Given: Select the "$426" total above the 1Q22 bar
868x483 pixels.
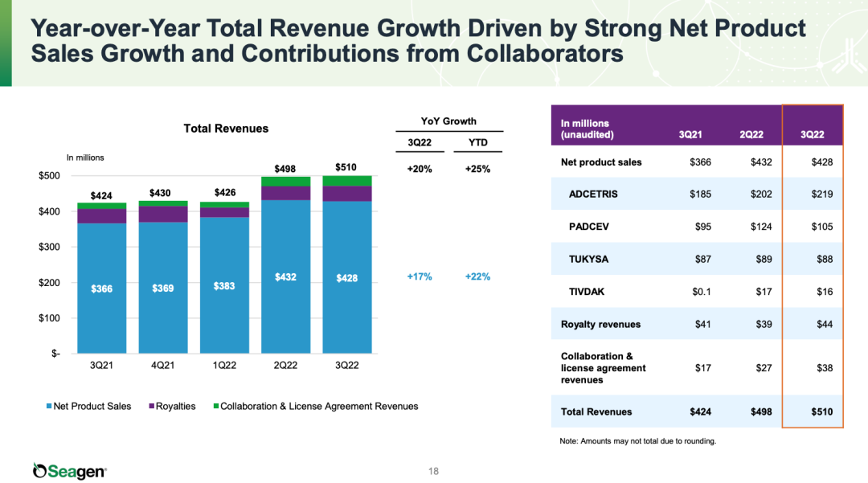Looking at the screenshot, I should click(x=225, y=193).
